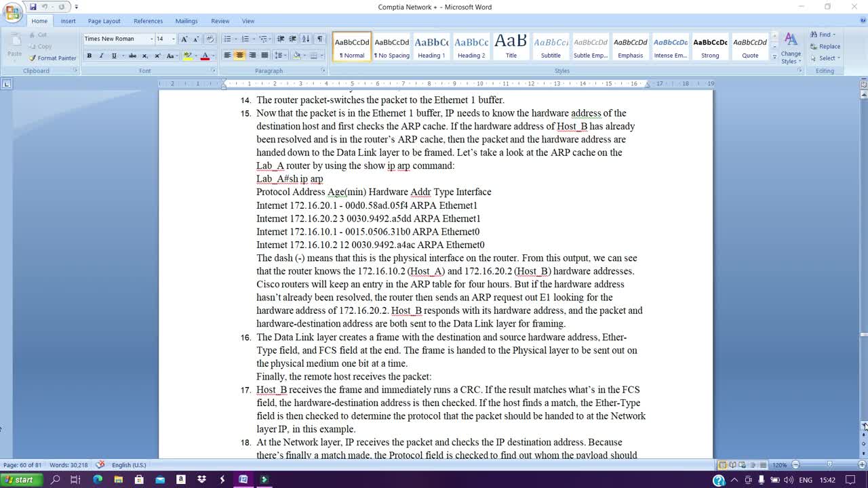Click the word count in status bar
This screenshot has width=868, height=488.
click(68, 465)
